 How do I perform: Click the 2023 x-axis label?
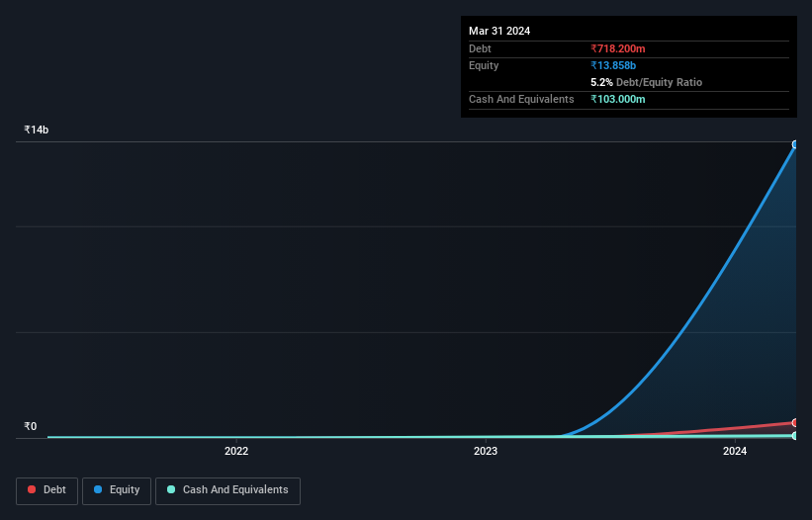coord(486,451)
